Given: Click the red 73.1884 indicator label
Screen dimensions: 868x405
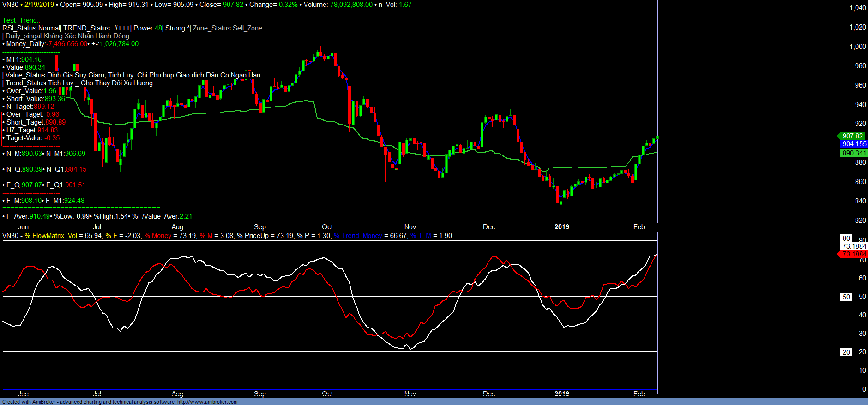Looking at the screenshot, I should (x=854, y=254).
